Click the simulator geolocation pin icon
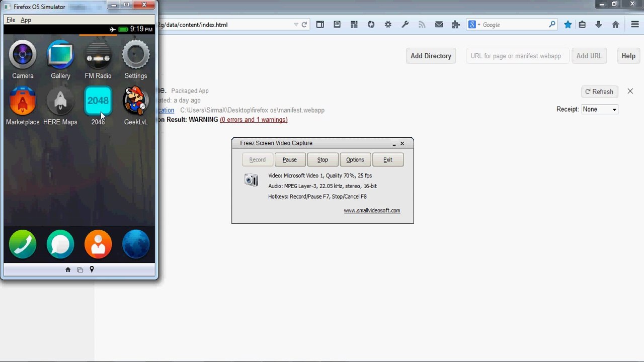Screen dimensions: 644x362 pos(92,269)
